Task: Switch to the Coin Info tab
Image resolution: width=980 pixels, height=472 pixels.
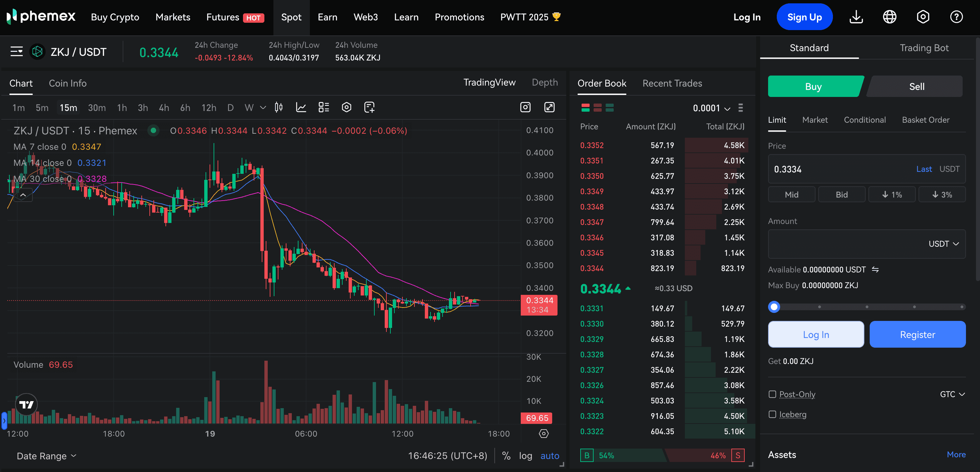Action: (68, 83)
